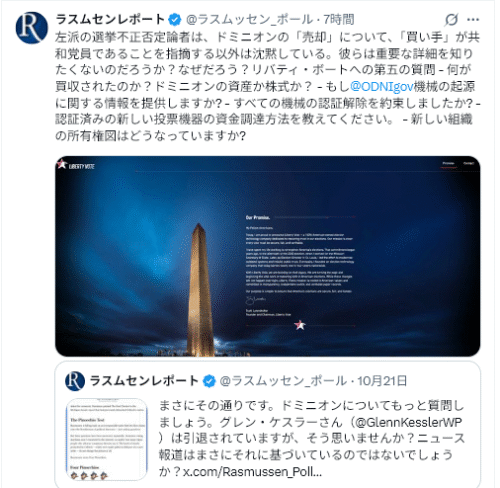The height and width of the screenshot is (488, 500).
Task: Click the ラスムセンレポート display name at top
Action: tap(110, 20)
